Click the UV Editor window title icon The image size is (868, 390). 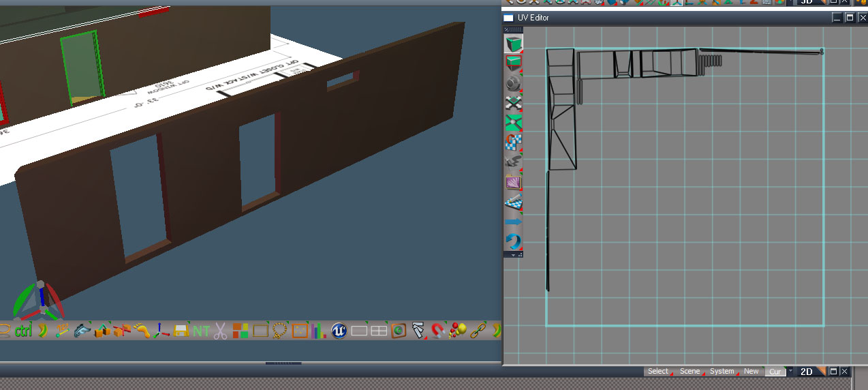coord(508,18)
